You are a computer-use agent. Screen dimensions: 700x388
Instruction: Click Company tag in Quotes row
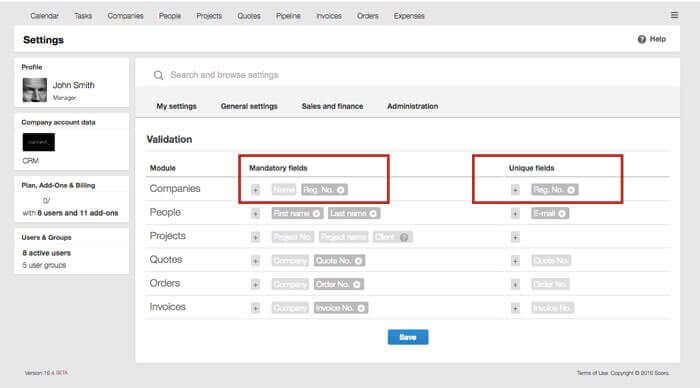pos(290,261)
